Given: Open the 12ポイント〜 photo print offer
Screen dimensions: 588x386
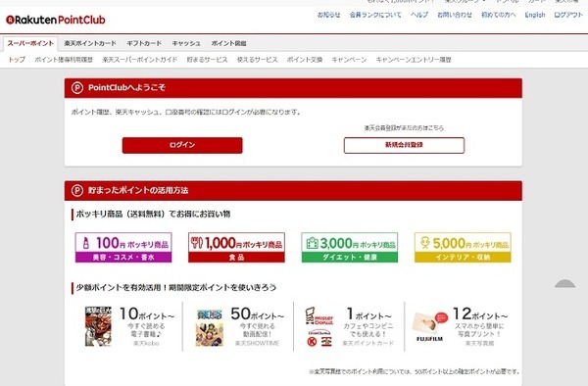Looking at the screenshot, I should [461, 326].
